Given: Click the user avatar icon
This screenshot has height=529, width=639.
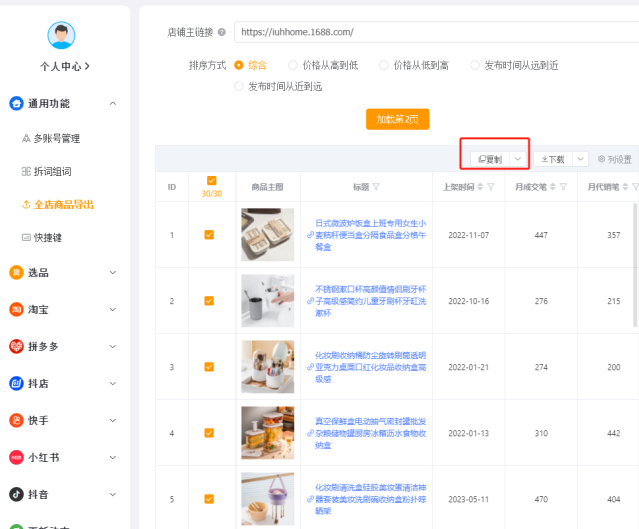Looking at the screenshot, I should pyautogui.click(x=61, y=35).
